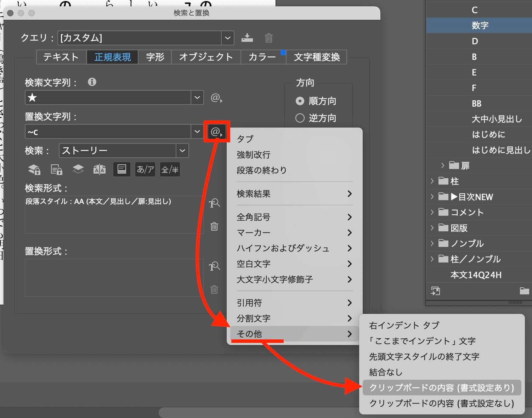Toggle include locked layers icon

(x=34, y=170)
